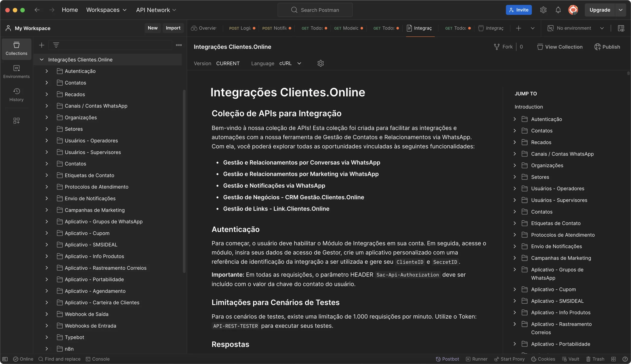Viewport: 631px width, 364px height.
Task: Open documentation settings gear beside cURL
Action: 320,63
